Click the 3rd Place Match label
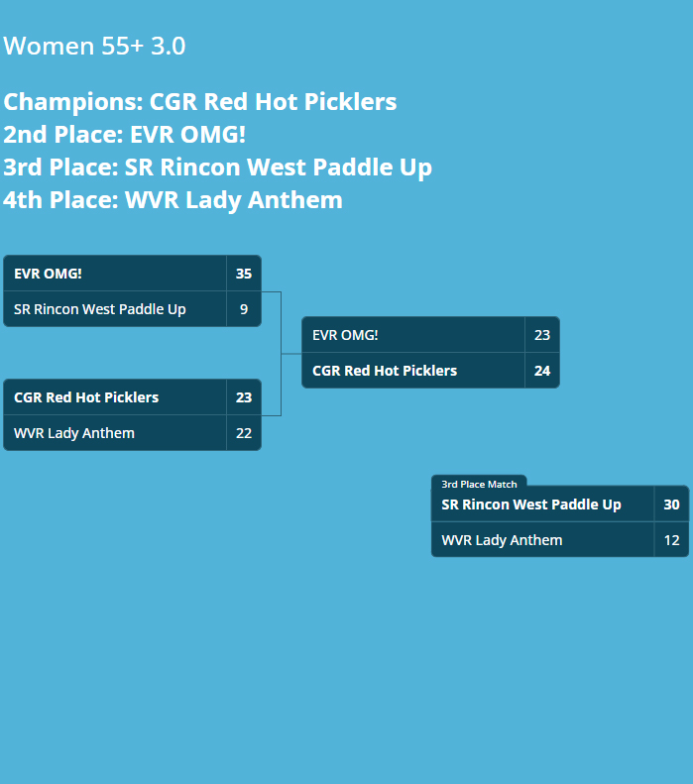This screenshot has height=784, width=693. (479, 484)
